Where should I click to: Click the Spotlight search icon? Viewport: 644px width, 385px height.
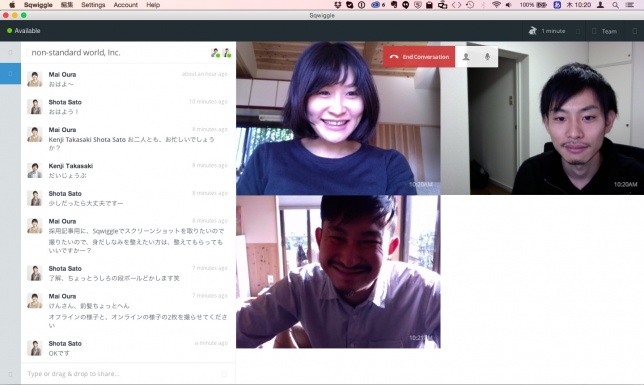[x=615, y=5]
